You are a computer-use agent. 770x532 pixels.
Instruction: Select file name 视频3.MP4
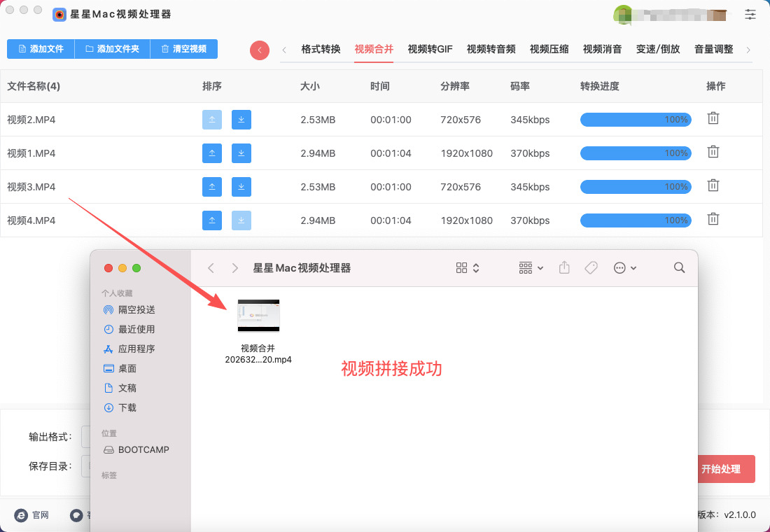click(31, 187)
